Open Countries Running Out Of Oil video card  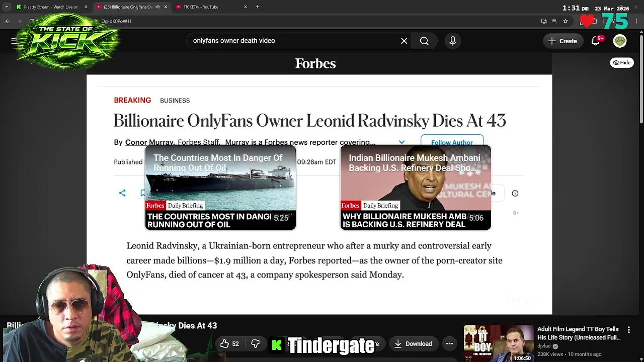click(x=220, y=188)
